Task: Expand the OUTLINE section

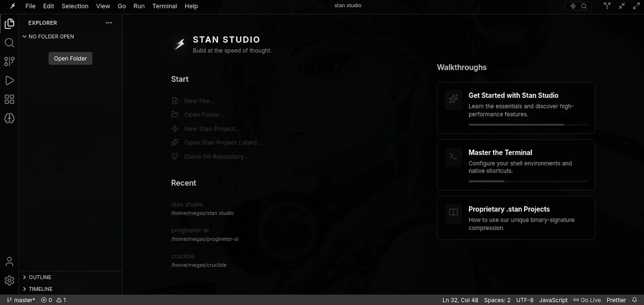Action: click(x=37, y=277)
